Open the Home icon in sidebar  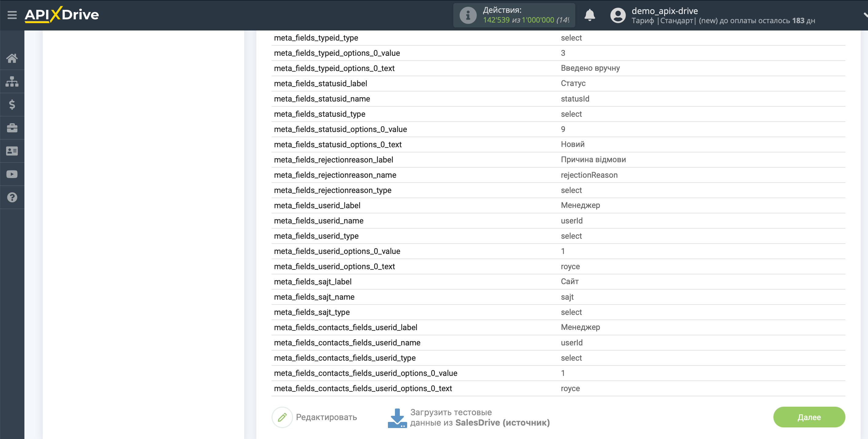[x=12, y=58]
